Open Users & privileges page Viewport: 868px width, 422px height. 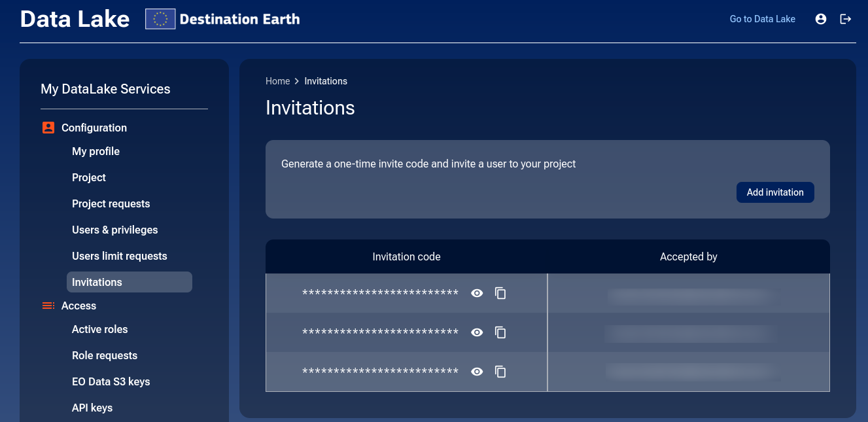(114, 230)
